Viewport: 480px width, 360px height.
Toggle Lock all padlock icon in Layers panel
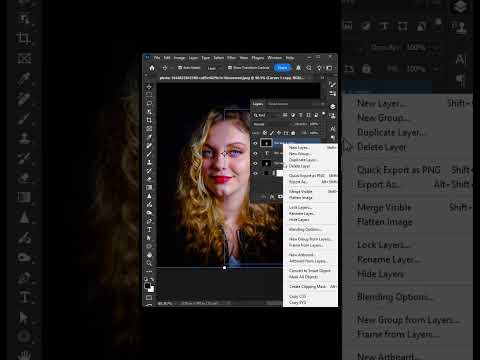pos(293,133)
